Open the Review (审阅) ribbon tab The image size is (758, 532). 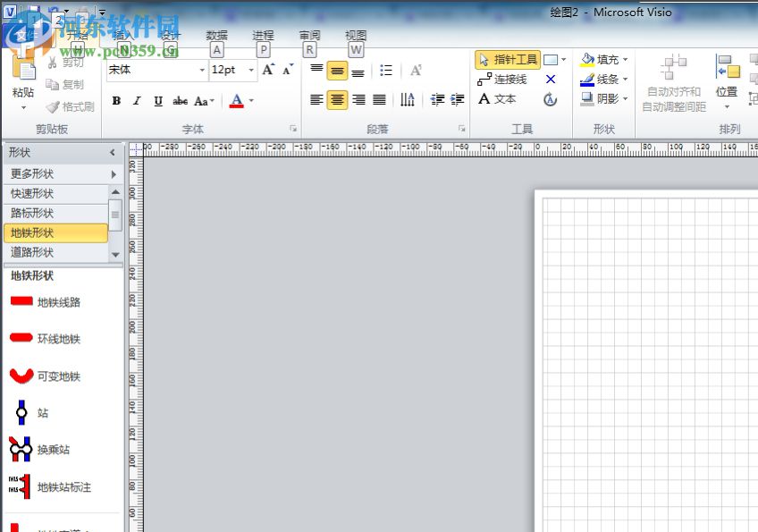click(x=309, y=35)
